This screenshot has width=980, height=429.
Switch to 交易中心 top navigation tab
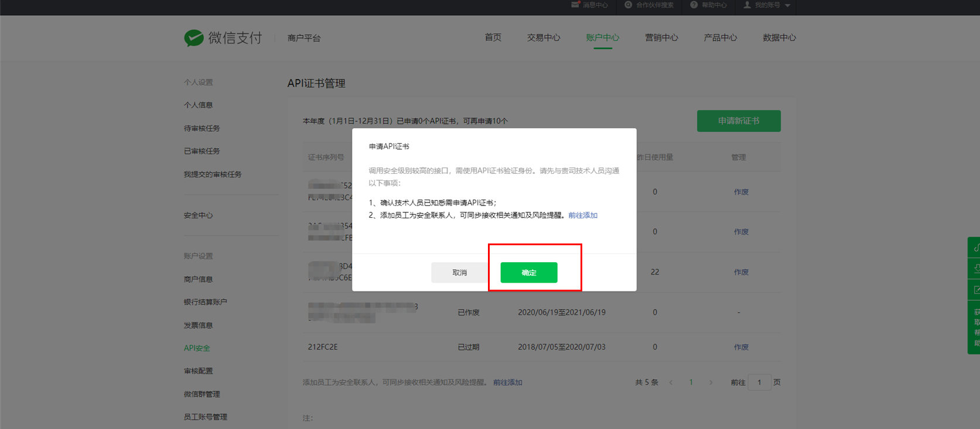[x=543, y=37]
